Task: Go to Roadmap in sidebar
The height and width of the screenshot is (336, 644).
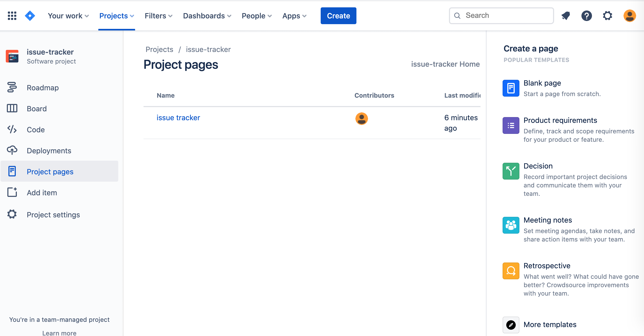Action: point(43,88)
